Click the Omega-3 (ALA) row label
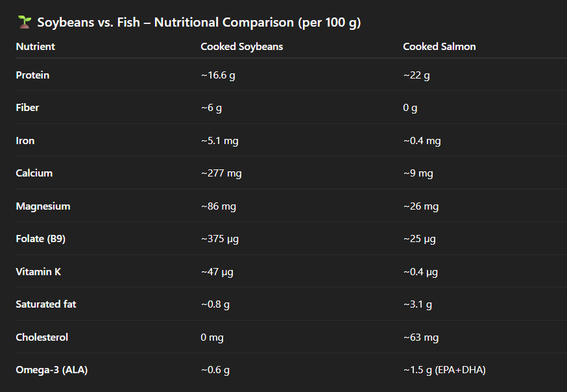This screenshot has width=567, height=392. [52, 370]
